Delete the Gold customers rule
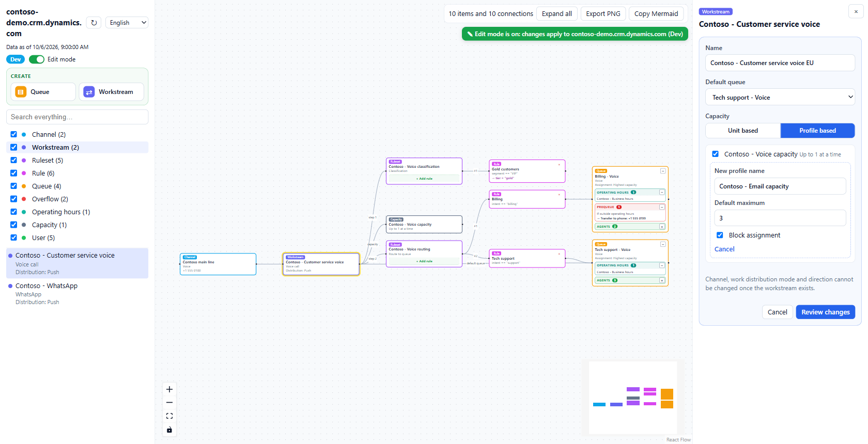 coord(559,165)
